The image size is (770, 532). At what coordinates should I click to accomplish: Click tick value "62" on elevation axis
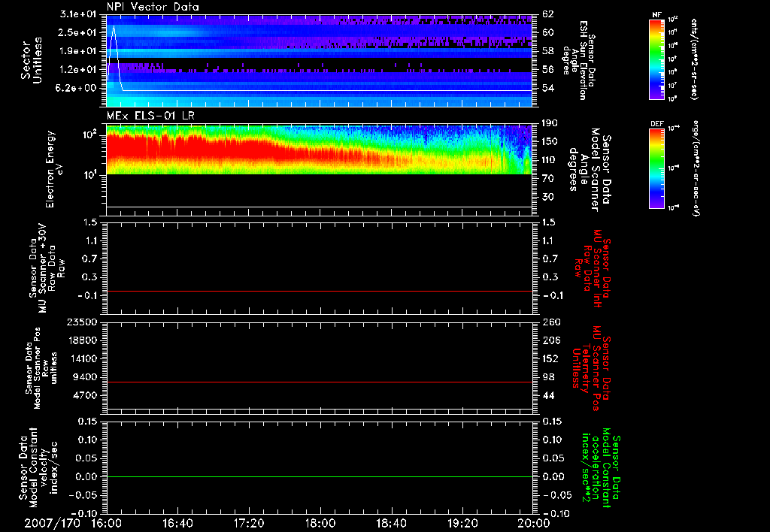click(548, 14)
